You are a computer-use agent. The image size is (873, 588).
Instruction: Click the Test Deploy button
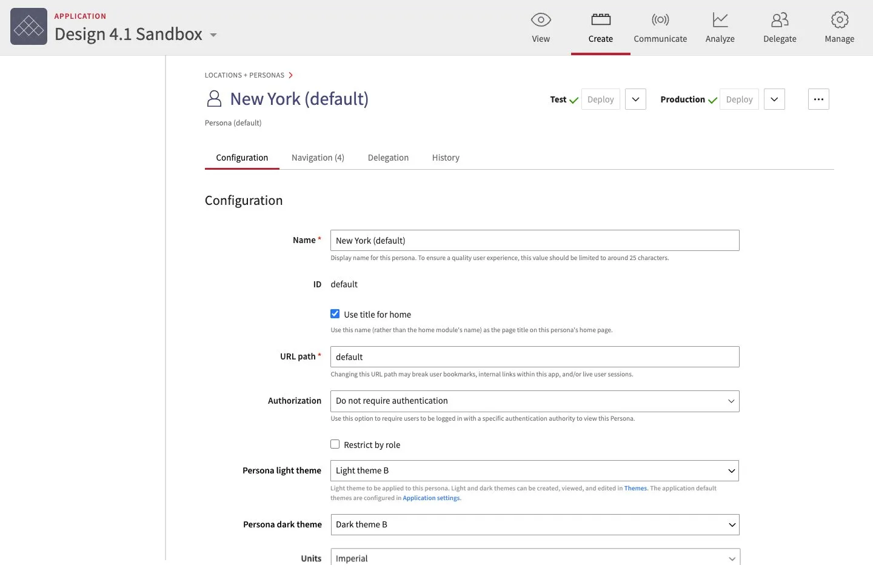[x=600, y=99]
